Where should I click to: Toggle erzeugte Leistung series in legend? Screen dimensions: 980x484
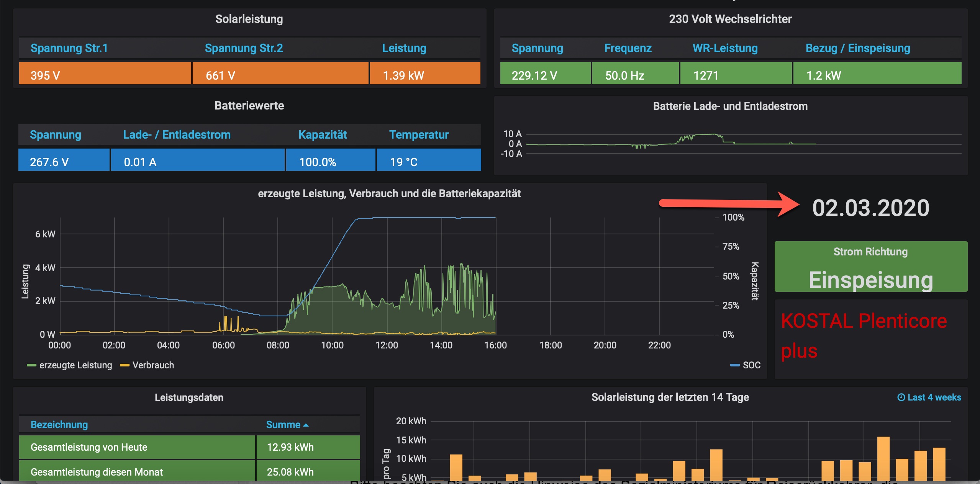[75, 365]
